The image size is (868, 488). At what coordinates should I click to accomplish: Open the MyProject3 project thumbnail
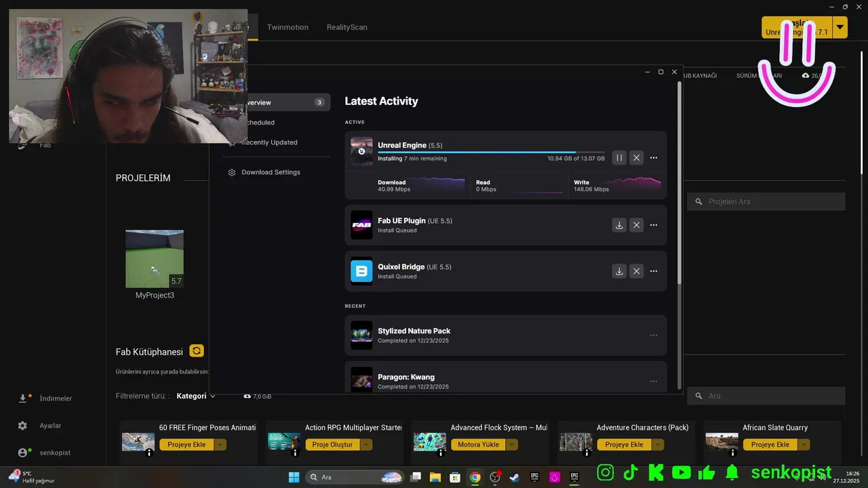click(x=155, y=259)
